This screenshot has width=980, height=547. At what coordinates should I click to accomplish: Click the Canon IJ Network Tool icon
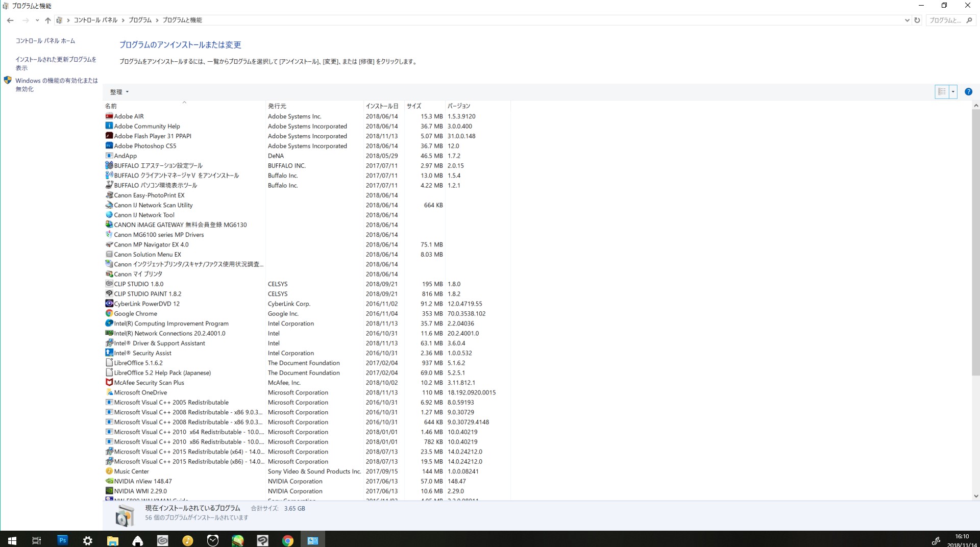109,215
